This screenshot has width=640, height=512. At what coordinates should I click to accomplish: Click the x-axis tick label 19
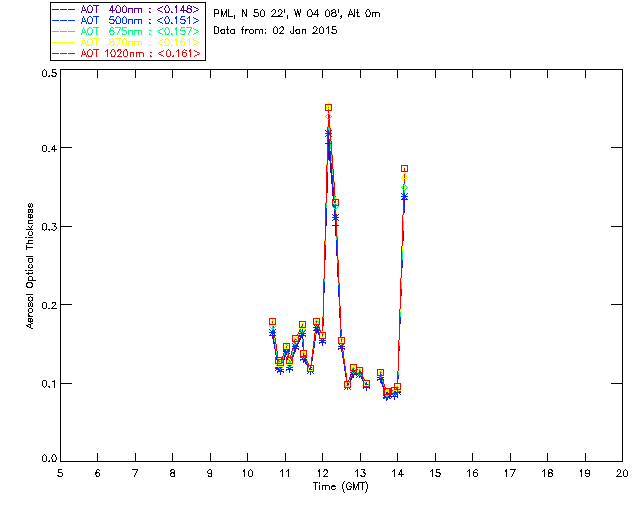(x=585, y=473)
